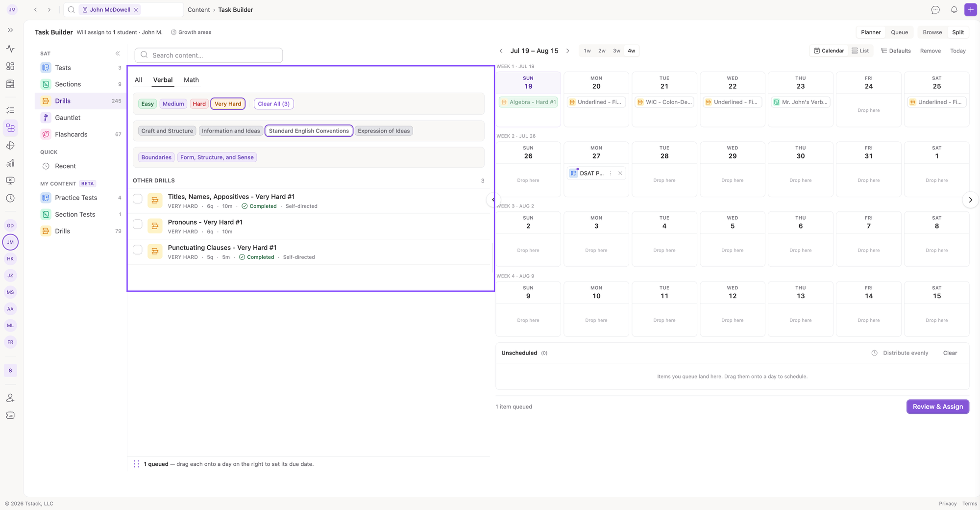Screen dimensions: 980x510
Task: Open the activity pulse icon in the rail
Action: (10, 49)
